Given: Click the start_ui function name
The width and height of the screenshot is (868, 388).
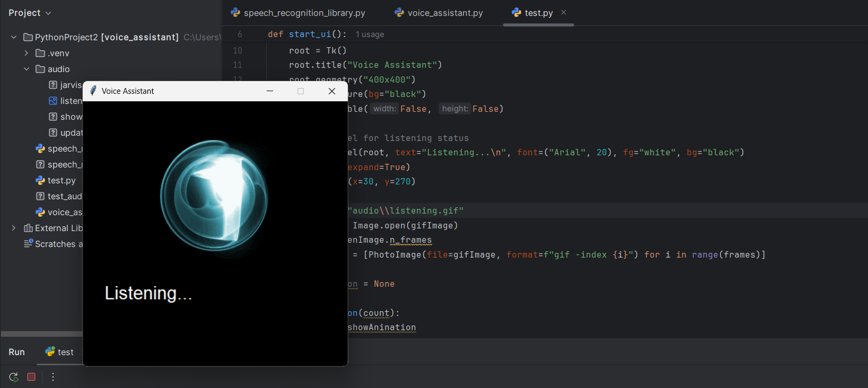Looking at the screenshot, I should [x=310, y=34].
